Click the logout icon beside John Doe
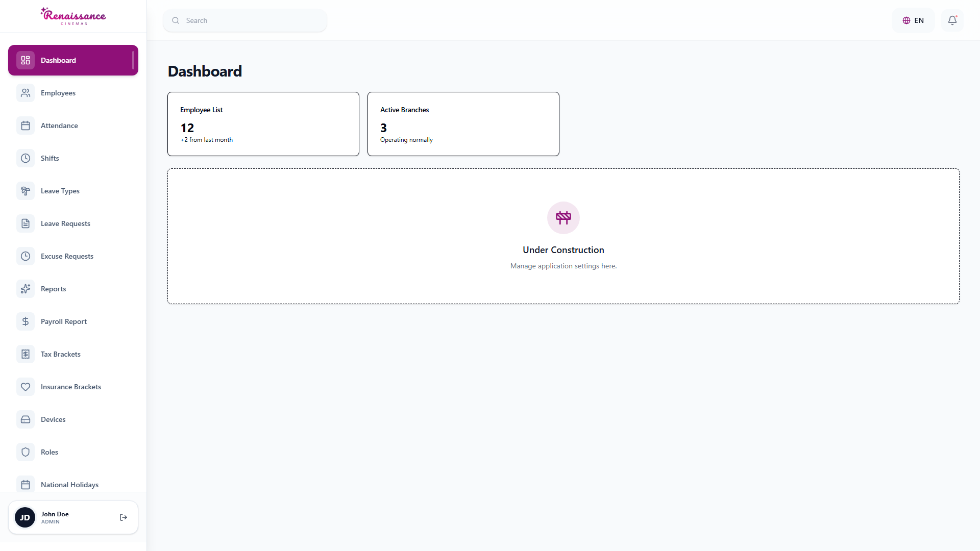Screen dimensions: 980x551 pyautogui.click(x=124, y=517)
